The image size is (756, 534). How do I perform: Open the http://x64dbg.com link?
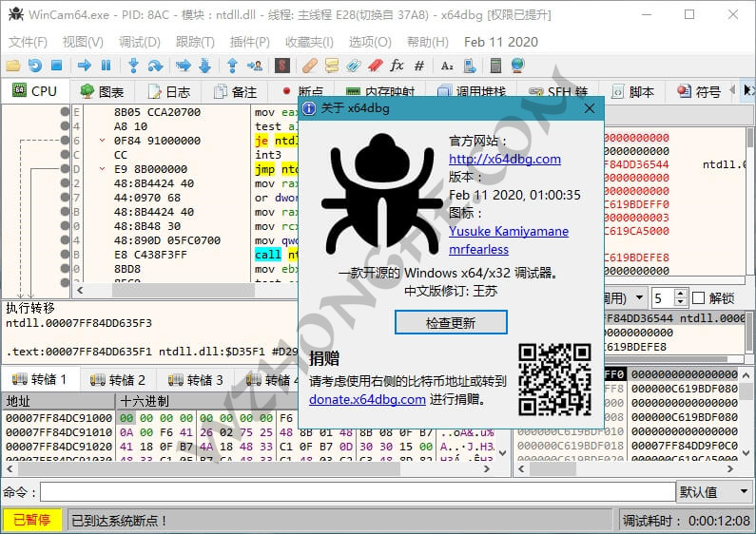click(x=505, y=159)
